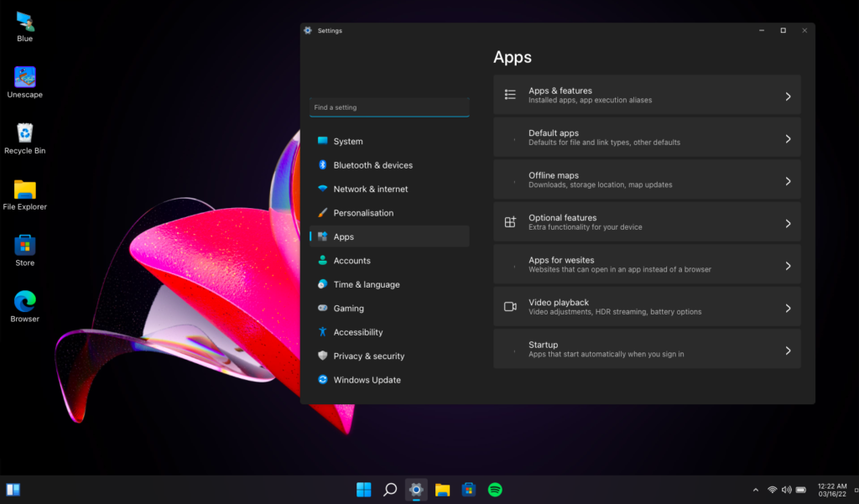Launch Microsoft Store from the taskbar
859x504 pixels.
[468, 489]
